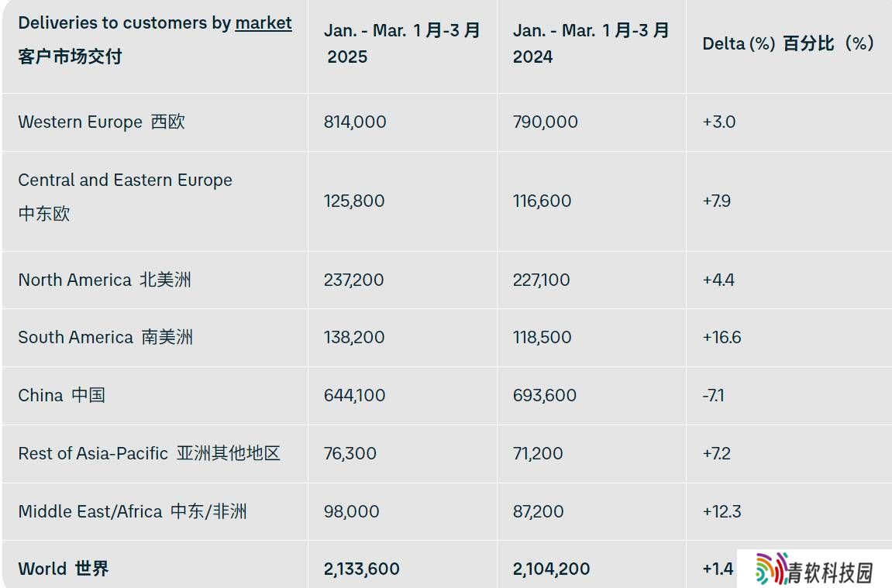Click the 2,133,600 world total cell
The image size is (892, 588).
click(x=362, y=569)
